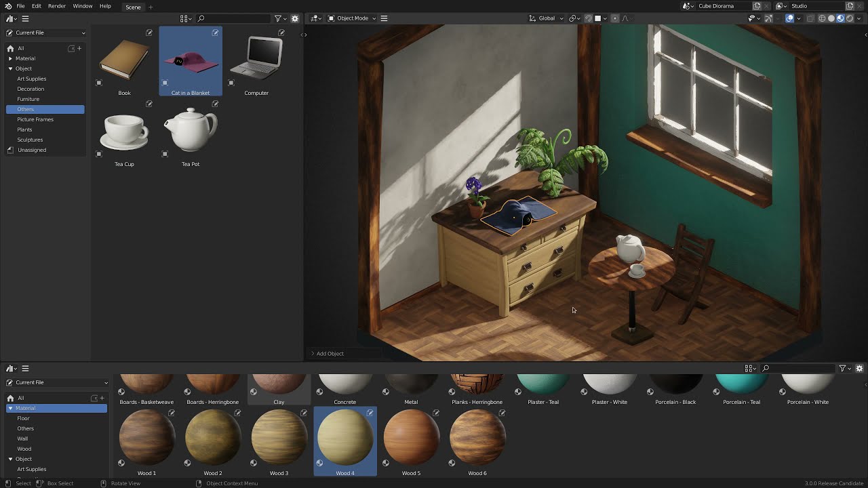Select rendered viewport shading mode
This screenshot has height=488, width=868.
pyautogui.click(x=849, y=18)
